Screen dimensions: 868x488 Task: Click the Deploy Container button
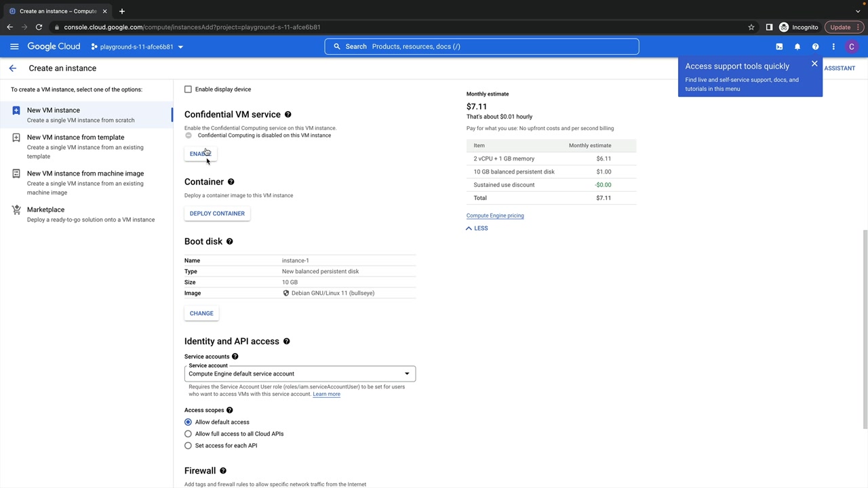tap(217, 213)
